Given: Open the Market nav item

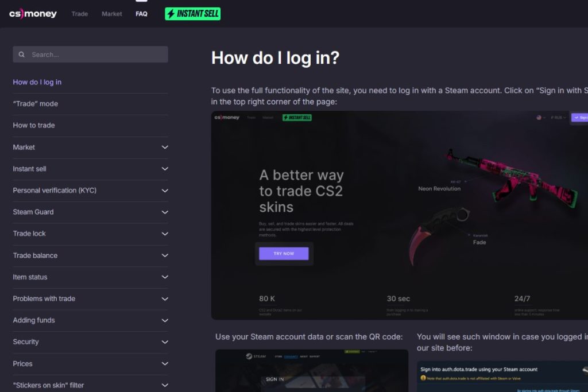Looking at the screenshot, I should click(112, 14).
